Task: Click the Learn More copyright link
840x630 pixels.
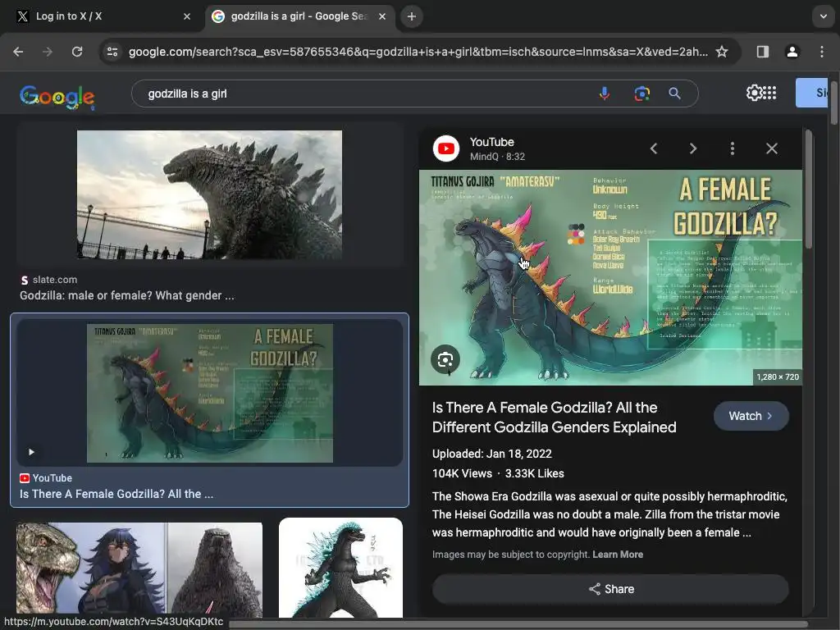Action: coord(618,555)
